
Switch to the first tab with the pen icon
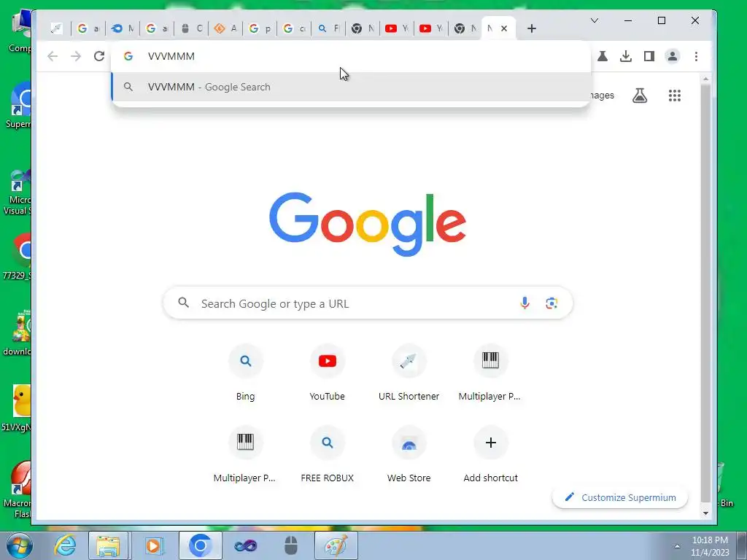[57, 28]
